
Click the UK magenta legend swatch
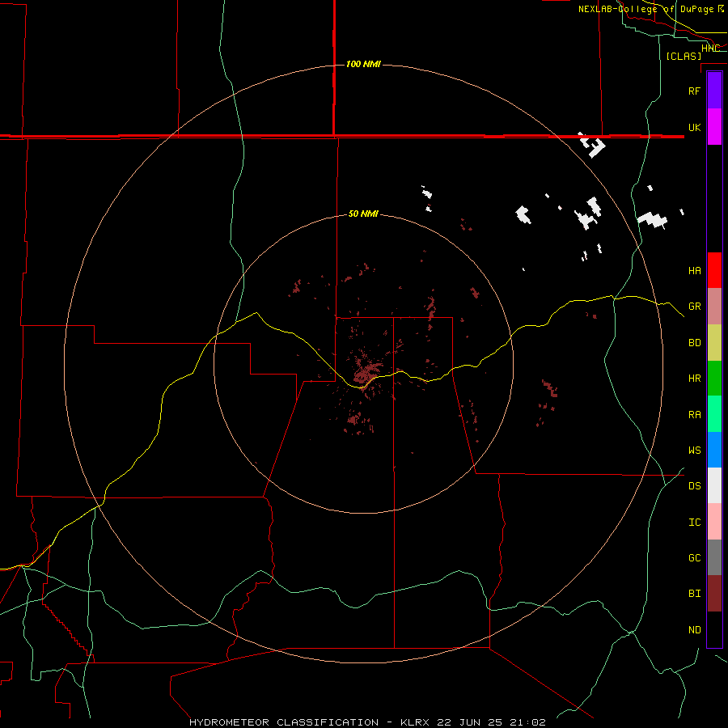click(x=714, y=127)
